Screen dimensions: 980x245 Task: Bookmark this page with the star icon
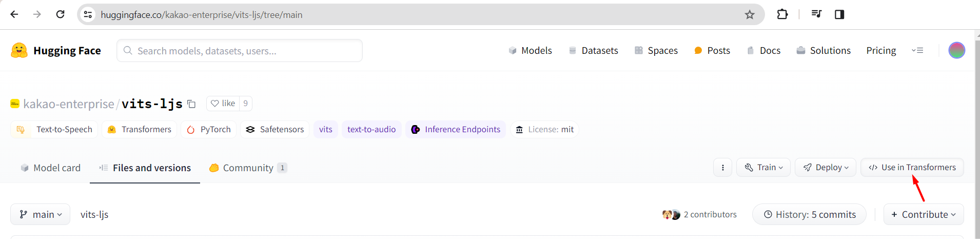coord(750,15)
